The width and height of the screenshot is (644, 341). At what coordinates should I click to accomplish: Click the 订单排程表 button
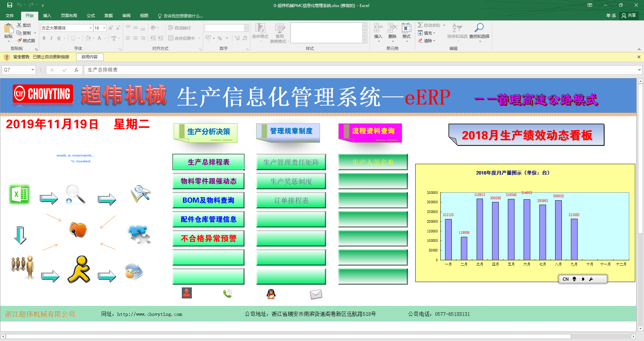(x=291, y=200)
